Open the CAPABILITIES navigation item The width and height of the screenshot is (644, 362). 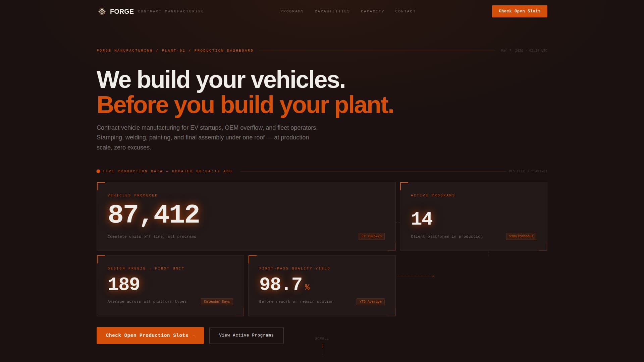332,11
